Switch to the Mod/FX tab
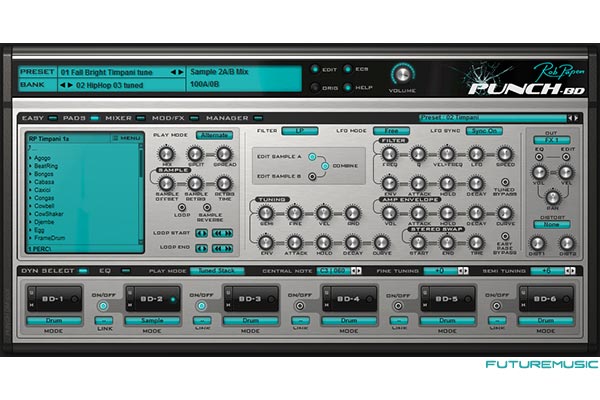600x400 pixels. [x=175, y=118]
